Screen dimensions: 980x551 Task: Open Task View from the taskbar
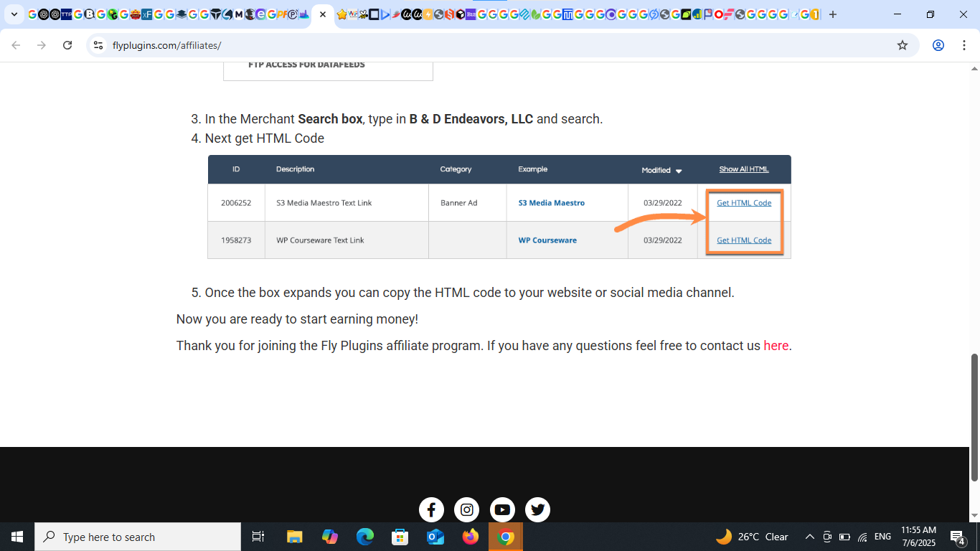pos(258,537)
